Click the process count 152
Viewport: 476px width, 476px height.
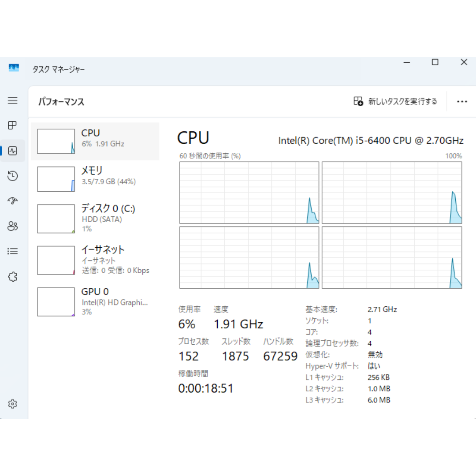[x=189, y=356]
